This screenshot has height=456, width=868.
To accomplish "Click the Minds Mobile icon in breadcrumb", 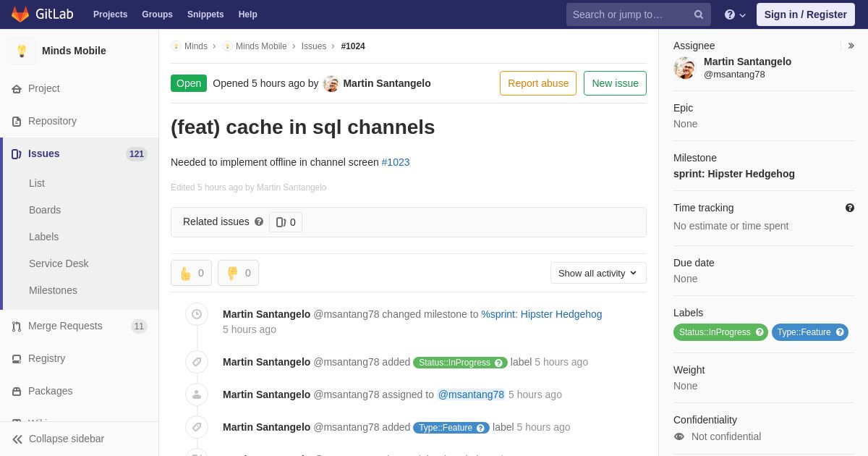I will 227,46.
